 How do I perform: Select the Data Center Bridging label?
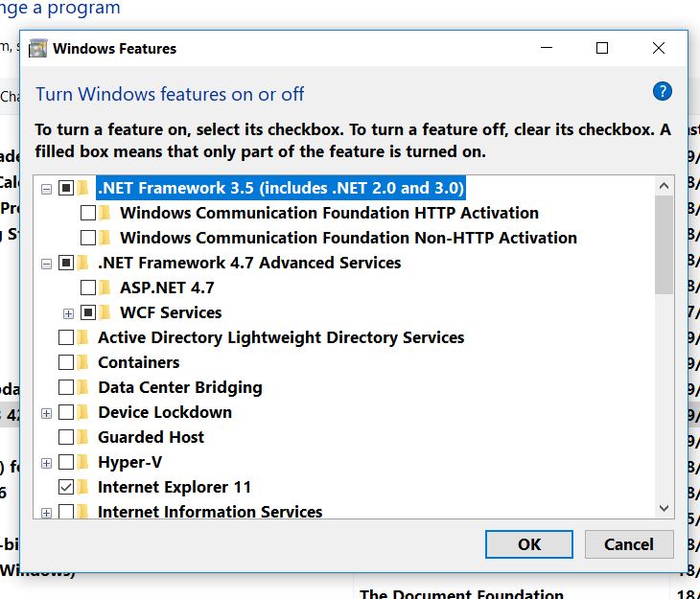[x=180, y=387]
